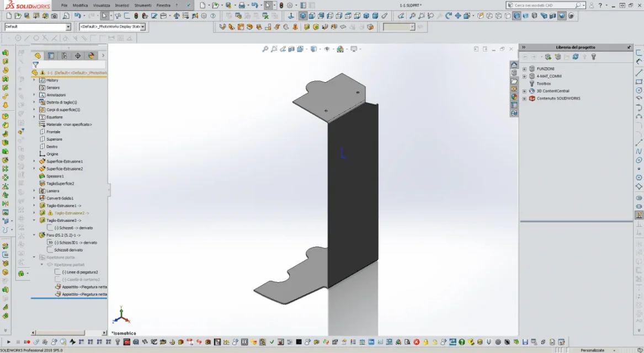The width and height of the screenshot is (644, 353).
Task: Click the Zoom to Fit view icon
Action: click(265, 49)
